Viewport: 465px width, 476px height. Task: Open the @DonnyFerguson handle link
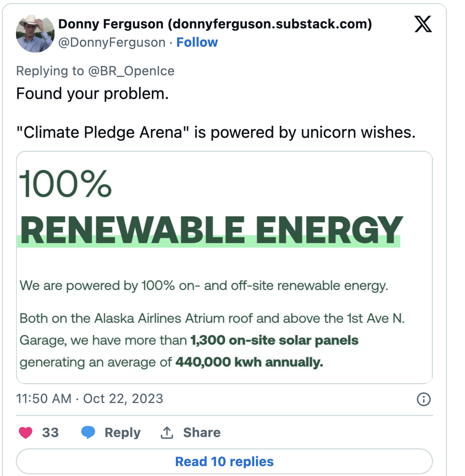112,43
